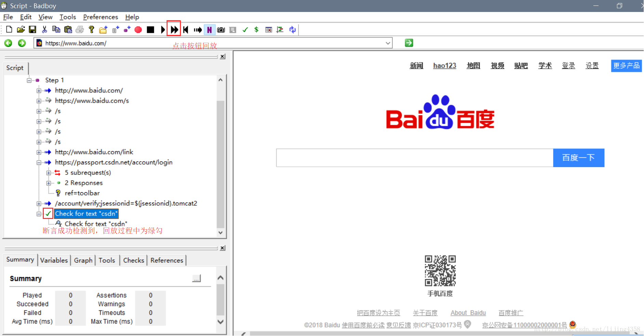This screenshot has height=336, width=644.
Task: Play a single request with the dotted arrow icon
Action: coord(198,30)
